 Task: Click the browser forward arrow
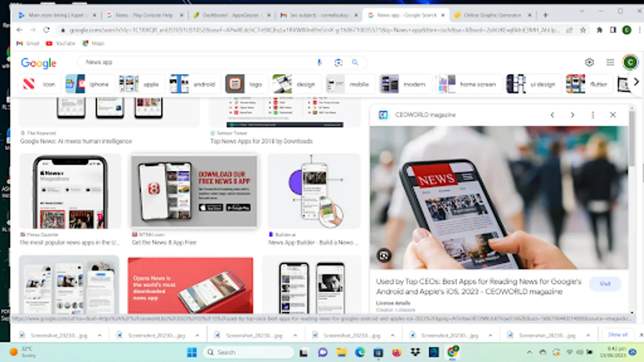33,30
